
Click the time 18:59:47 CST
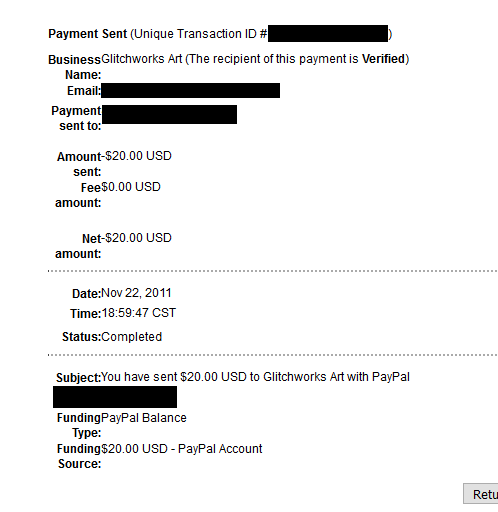(x=139, y=313)
